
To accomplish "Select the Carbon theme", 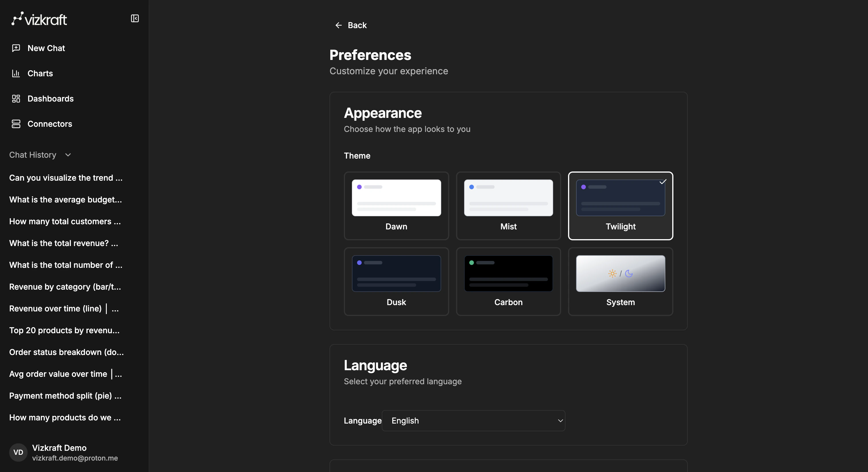I will (x=508, y=282).
